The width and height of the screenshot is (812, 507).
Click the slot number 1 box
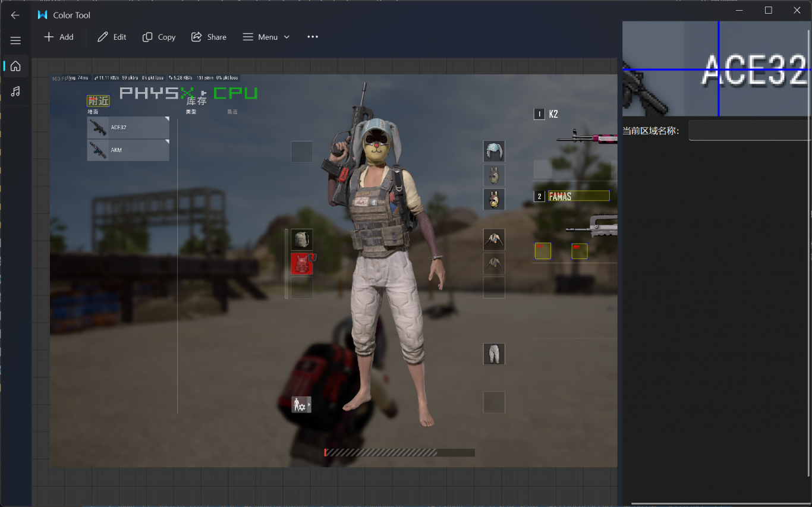pos(539,114)
